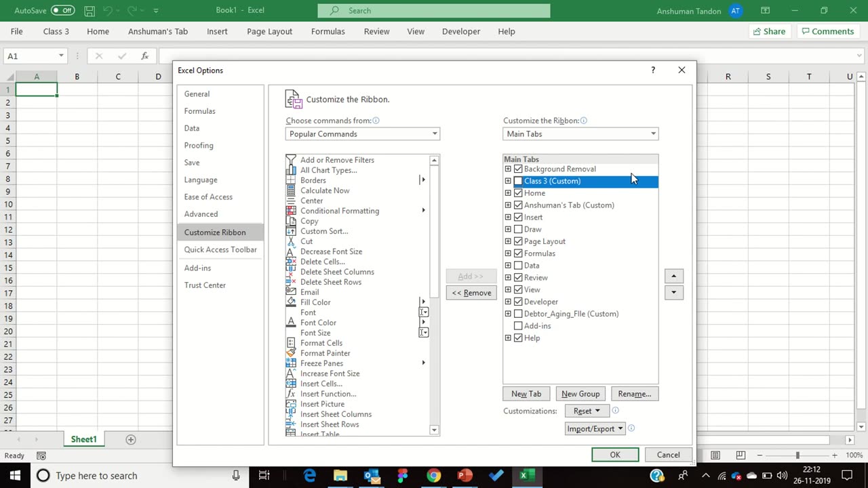Screen dimensions: 868x488
Task: Click the Ribbon Display Options icon
Action: (x=765, y=11)
